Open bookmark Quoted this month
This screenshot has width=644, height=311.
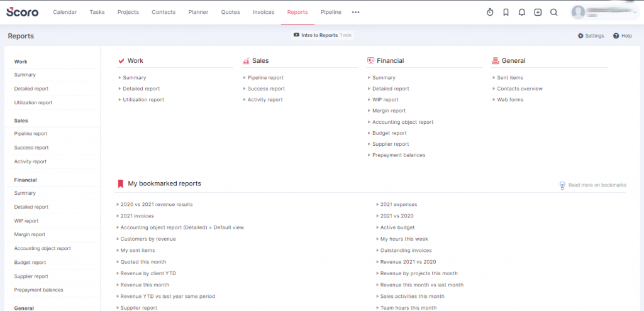click(143, 262)
